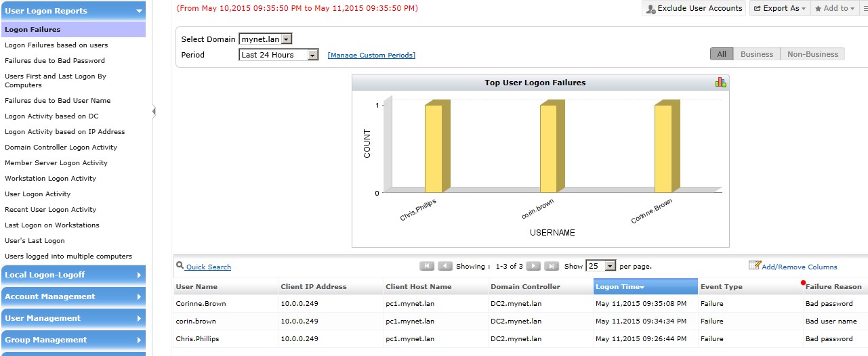
Task: Open the Select Domain dropdown
Action: click(266, 39)
